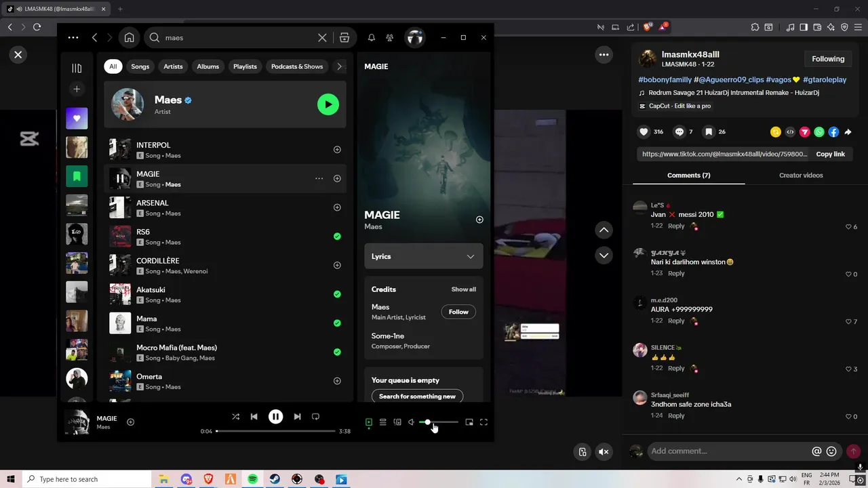The height and width of the screenshot is (488, 868).
Task: Open more options dots for MAGIE row
Action: click(319, 179)
